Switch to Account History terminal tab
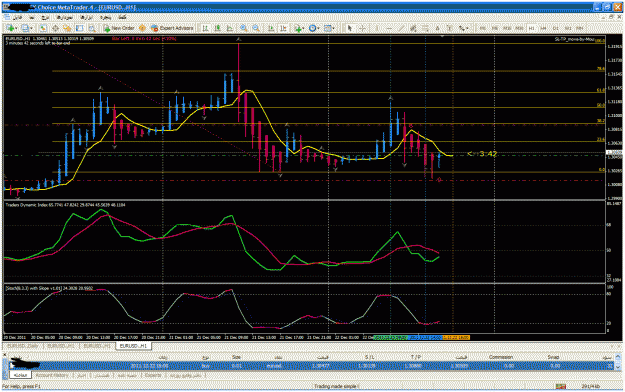 [52, 375]
